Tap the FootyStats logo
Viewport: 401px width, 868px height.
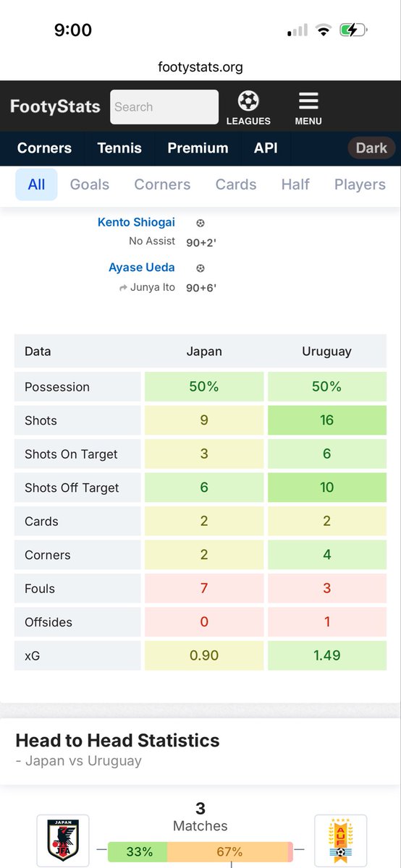[x=55, y=106]
